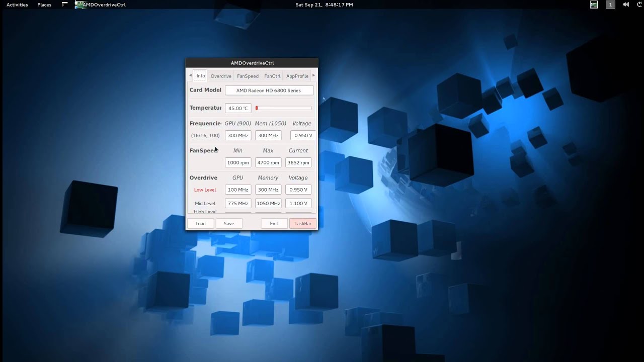Click left tab scroll arrow
Image resolution: width=644 pixels, height=362 pixels.
190,75
